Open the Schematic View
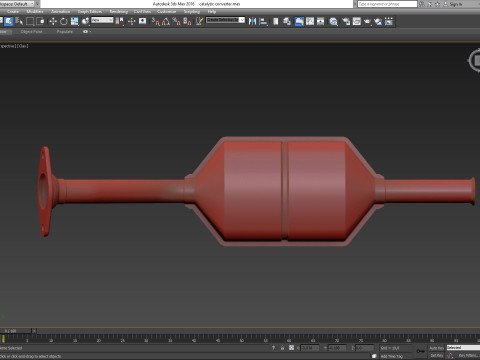Image resolution: width=480 pixels, height=360 pixels. pyautogui.click(x=321, y=22)
